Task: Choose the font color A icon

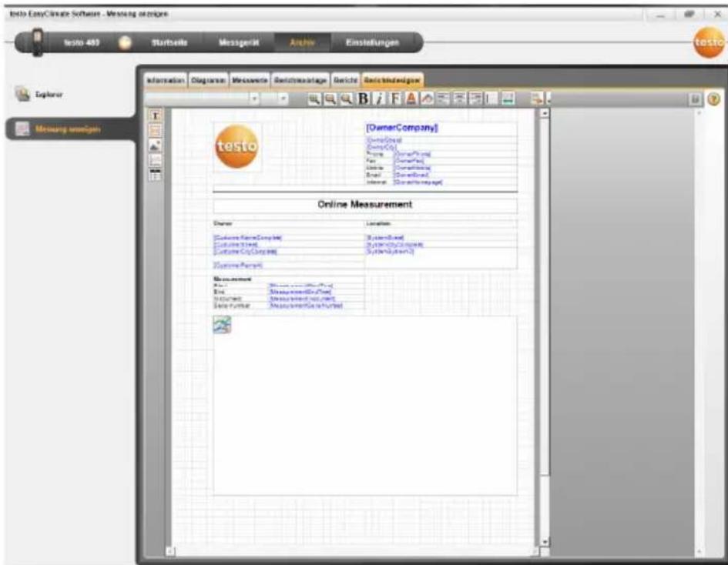Action: [x=411, y=99]
